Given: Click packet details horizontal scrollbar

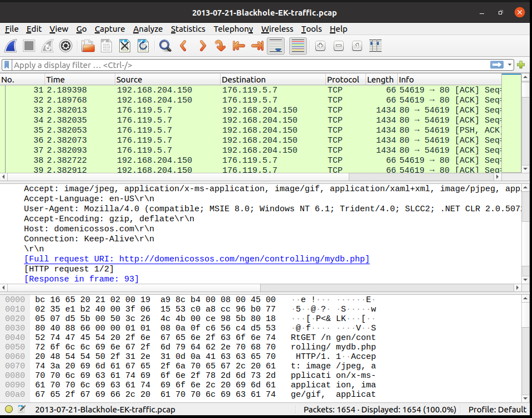Looking at the screenshot, I should [134, 288].
